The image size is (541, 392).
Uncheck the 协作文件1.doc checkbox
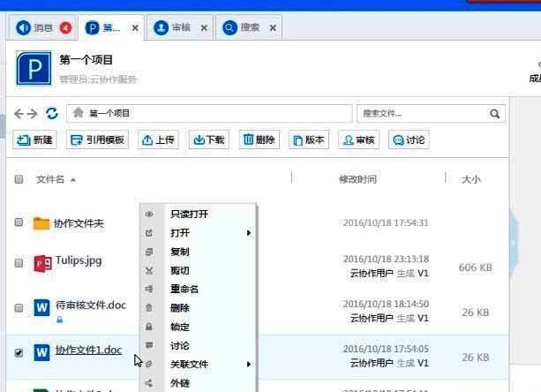pyautogui.click(x=19, y=352)
